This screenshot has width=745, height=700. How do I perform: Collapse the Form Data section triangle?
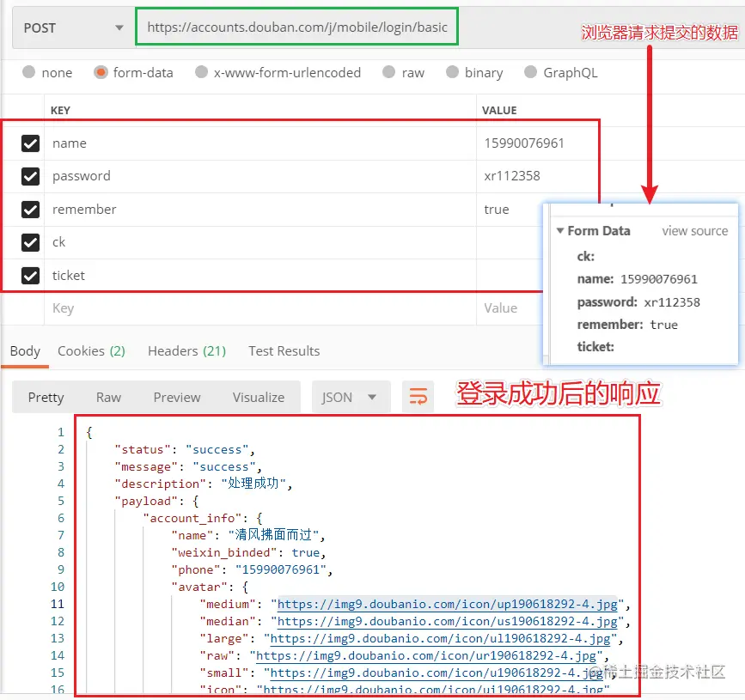click(560, 231)
